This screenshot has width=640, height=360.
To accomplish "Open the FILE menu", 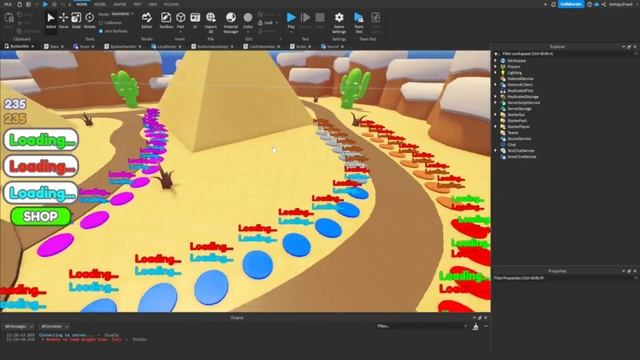I will coord(8,4).
